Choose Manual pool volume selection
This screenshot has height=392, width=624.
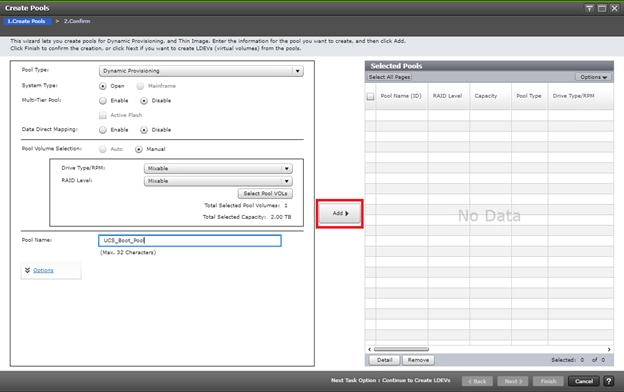138,149
